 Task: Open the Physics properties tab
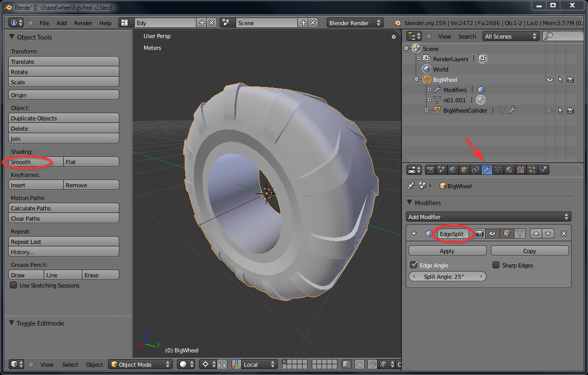[543, 170]
